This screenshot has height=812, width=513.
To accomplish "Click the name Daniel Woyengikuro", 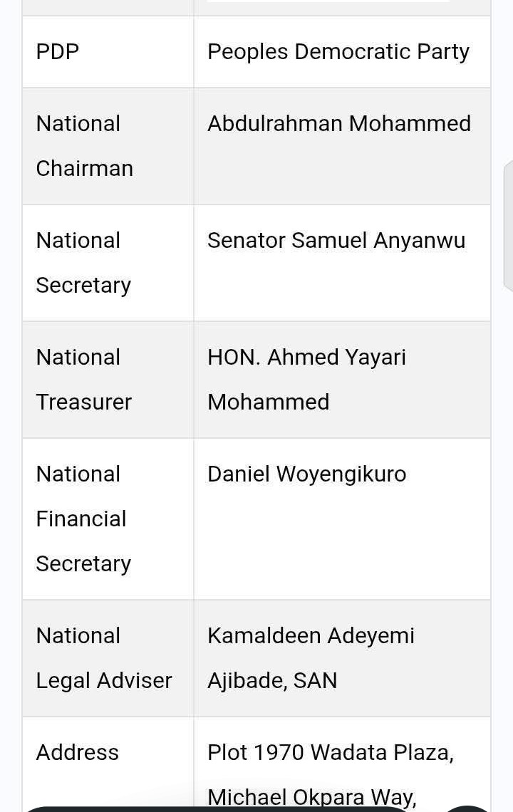I will click(x=307, y=474).
